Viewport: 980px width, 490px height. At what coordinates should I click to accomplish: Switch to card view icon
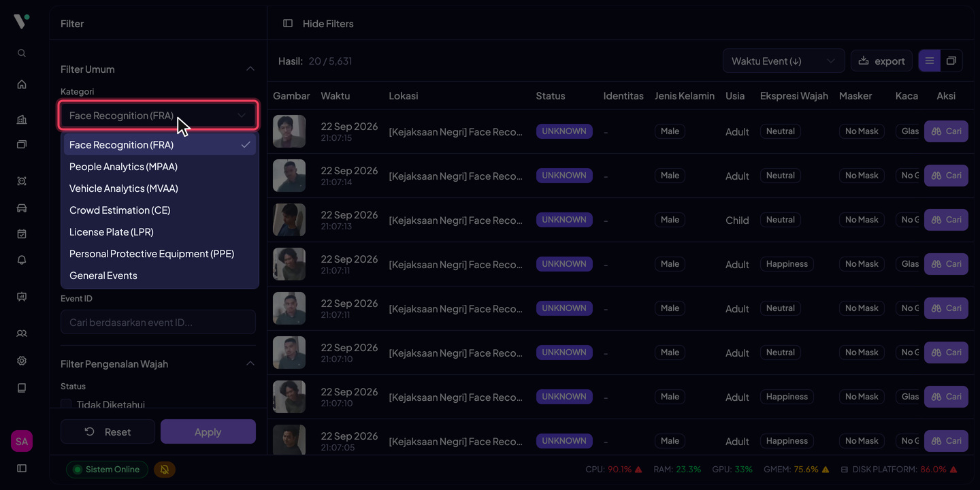click(x=951, y=61)
